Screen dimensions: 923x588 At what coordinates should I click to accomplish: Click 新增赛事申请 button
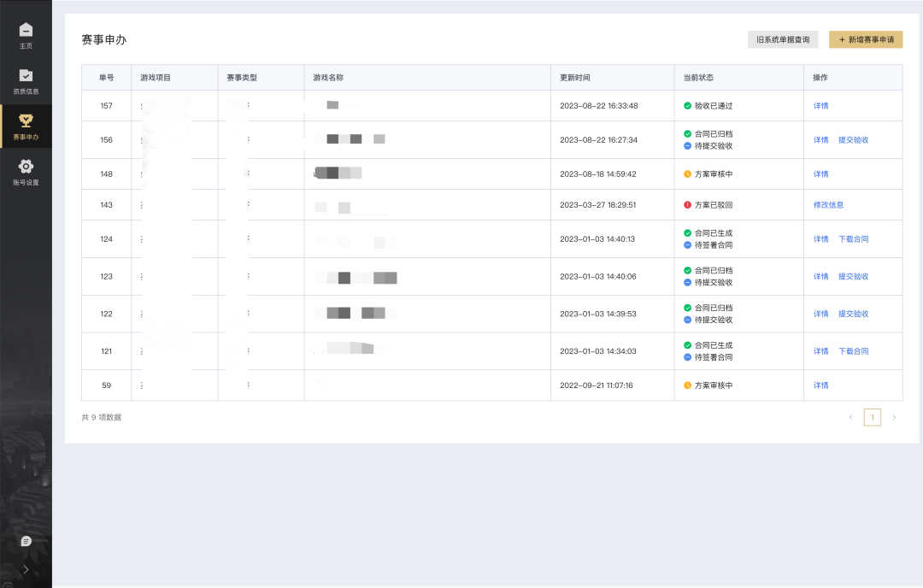pyautogui.click(x=866, y=39)
